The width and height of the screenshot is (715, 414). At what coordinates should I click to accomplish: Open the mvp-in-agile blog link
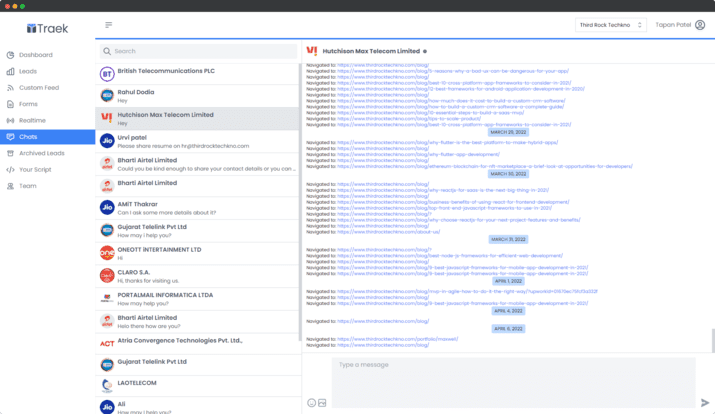tap(467, 291)
